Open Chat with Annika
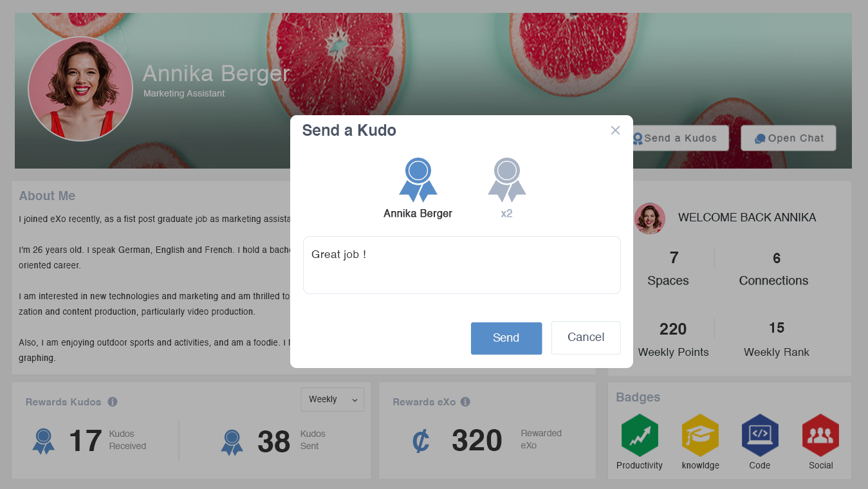 pos(789,138)
